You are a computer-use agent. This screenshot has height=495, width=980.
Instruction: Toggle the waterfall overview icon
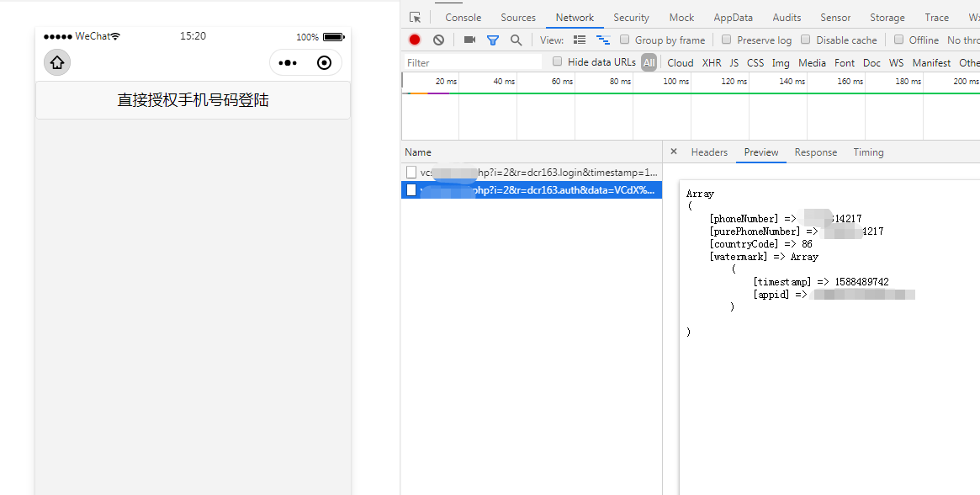tap(603, 40)
